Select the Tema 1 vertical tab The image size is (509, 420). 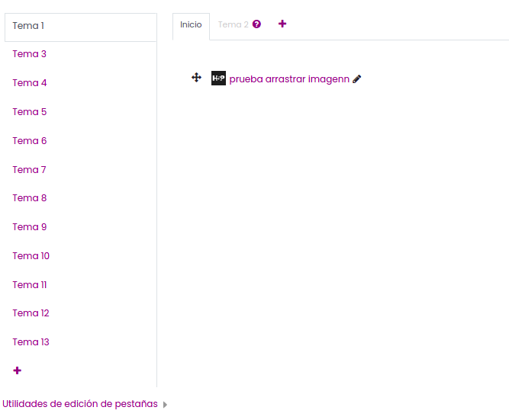pyautogui.click(x=80, y=27)
